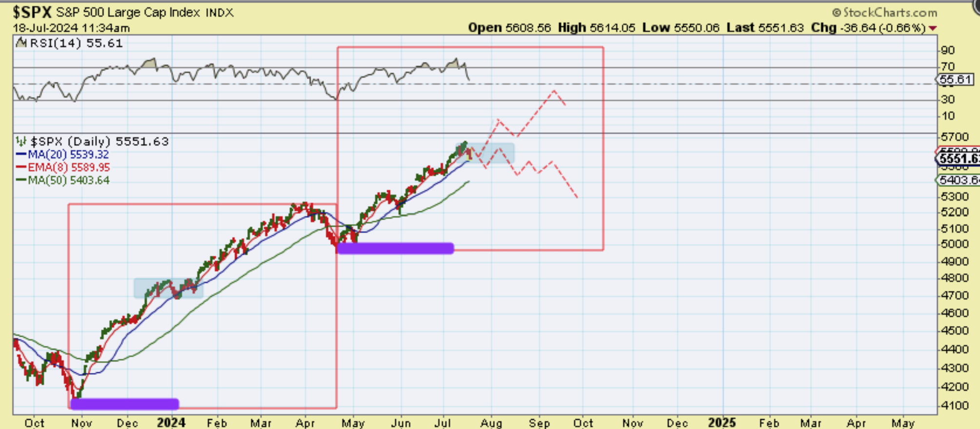Click the Chg -36.64 (-0.66%) value
Viewport: 980px width, 429px height.
(868, 28)
